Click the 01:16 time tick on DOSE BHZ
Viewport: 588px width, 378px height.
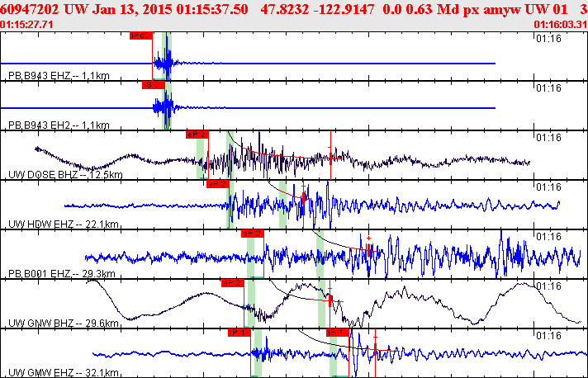[548, 138]
